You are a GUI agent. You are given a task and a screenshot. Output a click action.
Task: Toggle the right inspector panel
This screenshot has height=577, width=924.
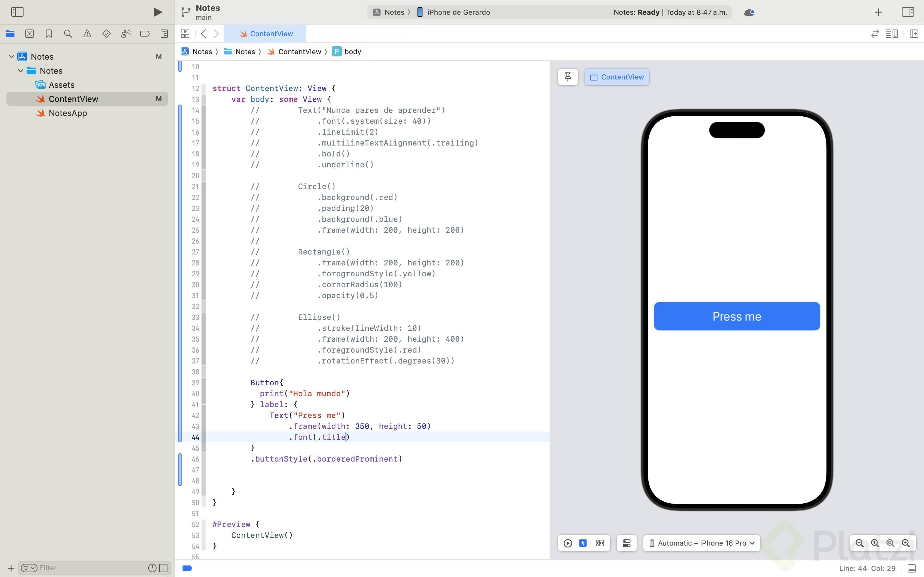[x=908, y=12]
